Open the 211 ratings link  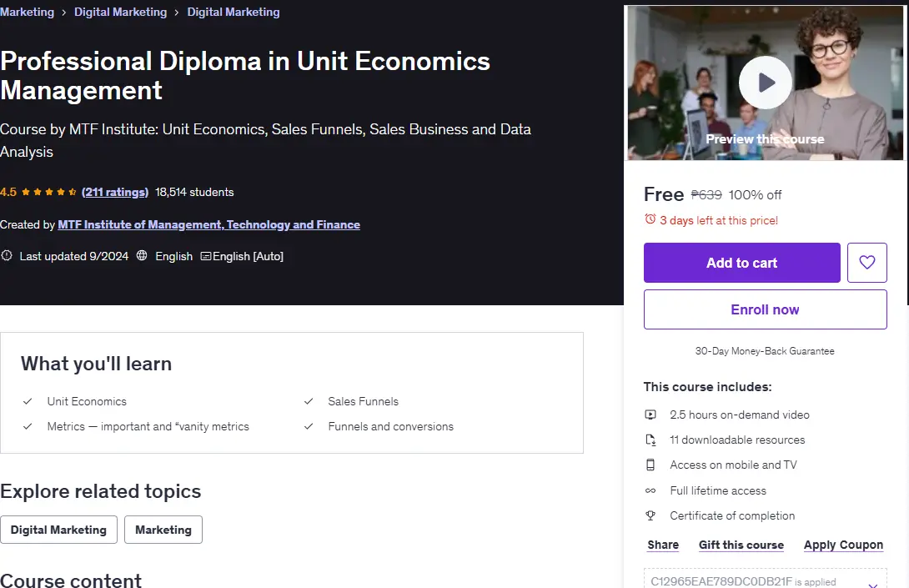115,192
